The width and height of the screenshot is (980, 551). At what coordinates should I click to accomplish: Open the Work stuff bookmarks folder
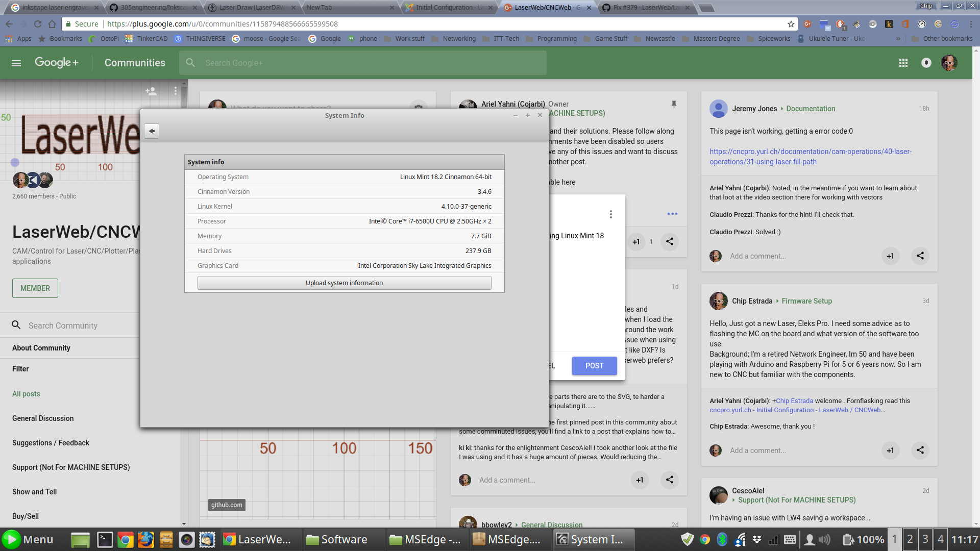[404, 39]
